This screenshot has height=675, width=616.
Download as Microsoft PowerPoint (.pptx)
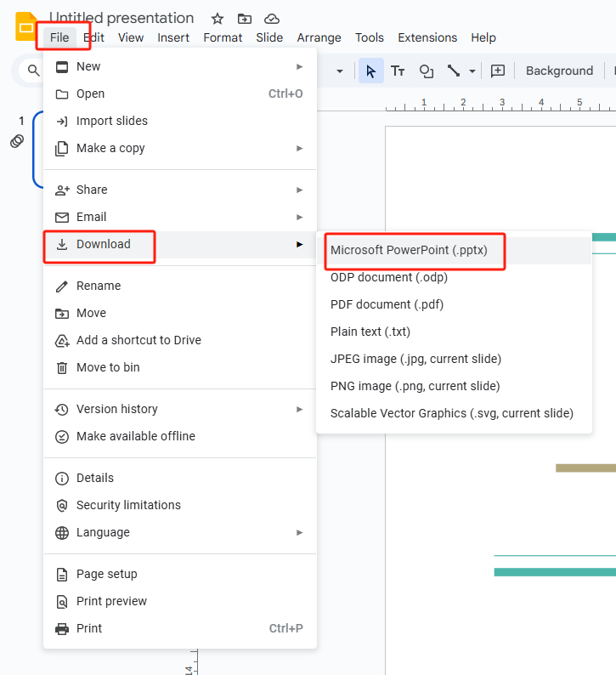coord(454,250)
